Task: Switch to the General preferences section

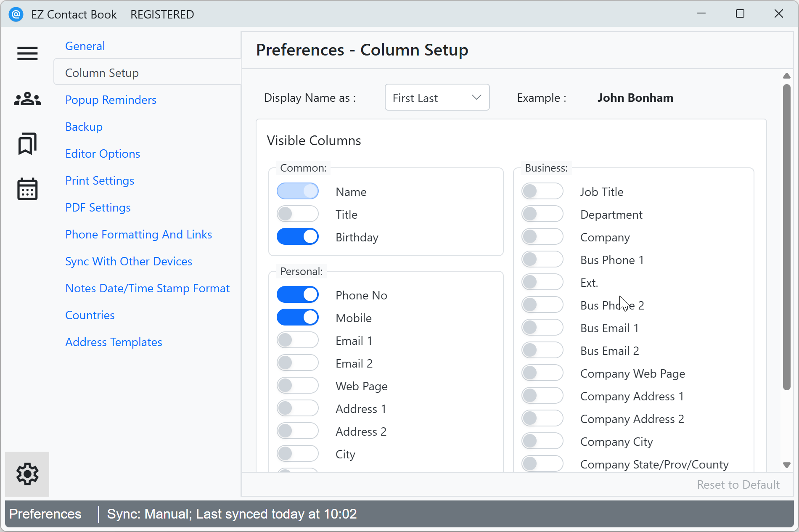Action: [x=85, y=46]
